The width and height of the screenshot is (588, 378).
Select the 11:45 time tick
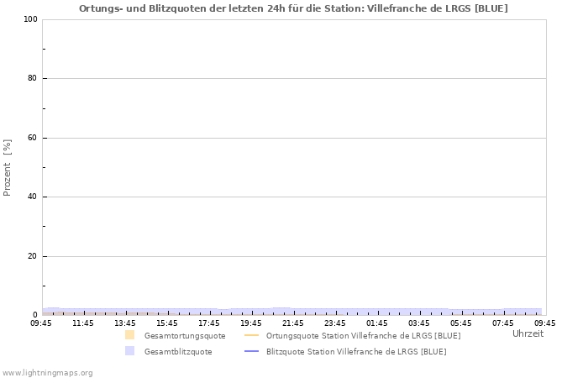(83, 323)
